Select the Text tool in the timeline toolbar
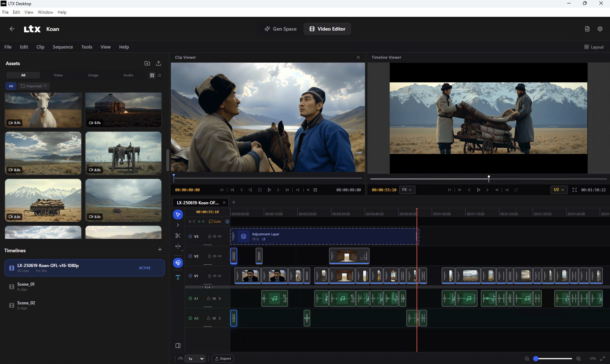 (x=178, y=277)
